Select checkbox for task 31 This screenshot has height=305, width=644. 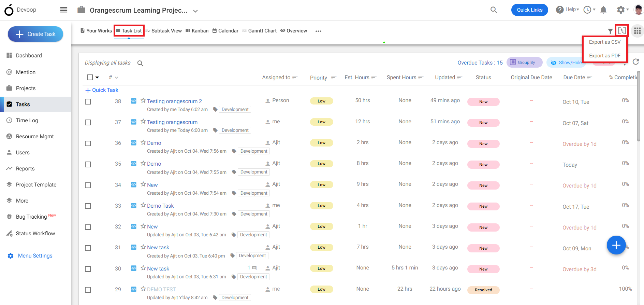(88, 248)
